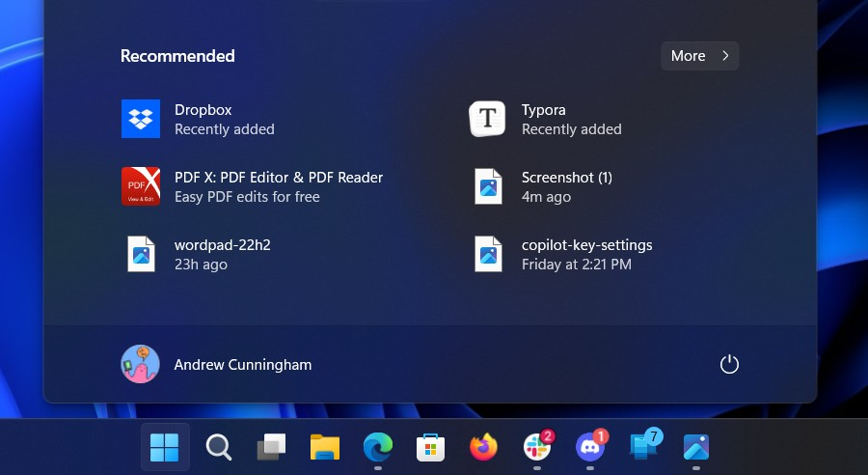Screen dimensions: 868x475
Task: Click the Dropbox name label
Action: coord(203,110)
